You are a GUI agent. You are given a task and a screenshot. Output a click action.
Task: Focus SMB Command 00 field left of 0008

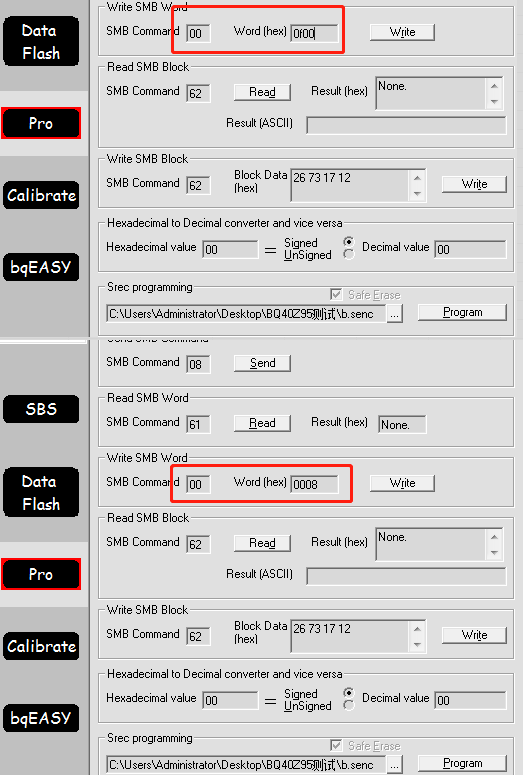(198, 484)
